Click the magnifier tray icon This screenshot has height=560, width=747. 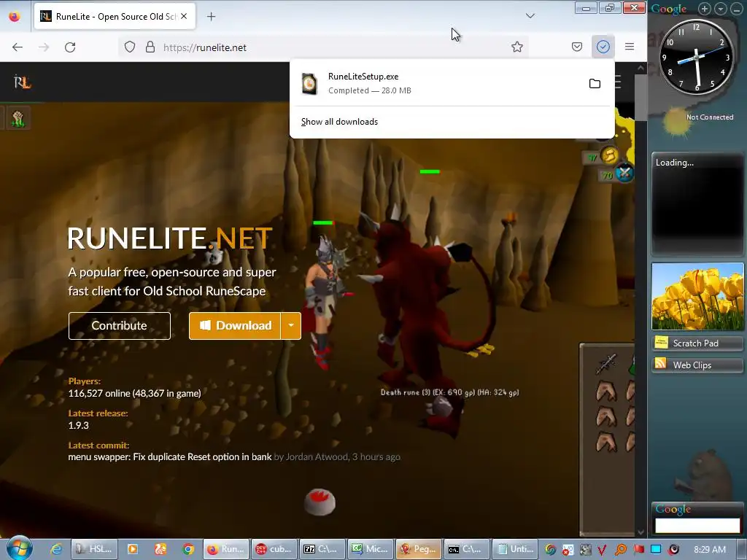point(620,550)
